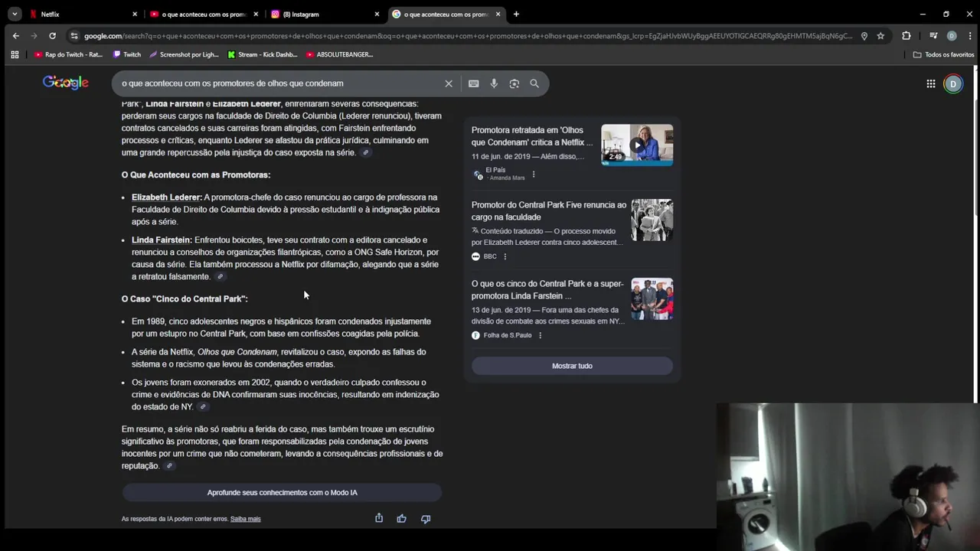
Task: Open the Chrome three-dot menu
Action: (969, 36)
